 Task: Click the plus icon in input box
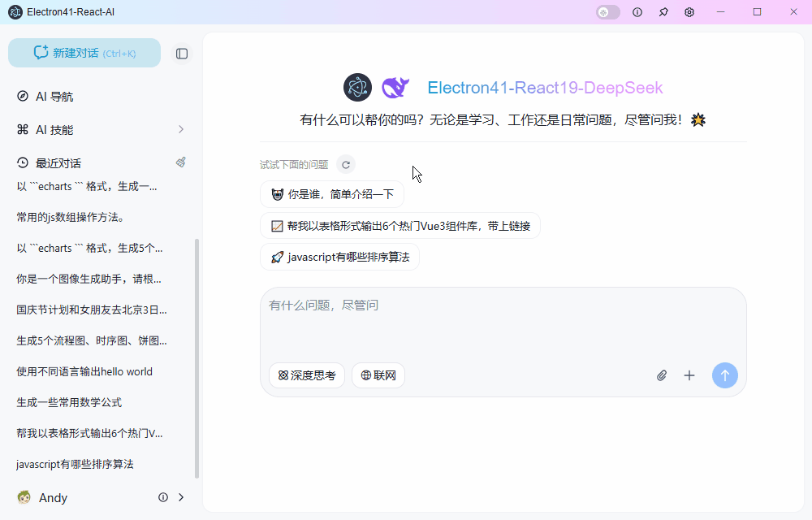point(689,375)
